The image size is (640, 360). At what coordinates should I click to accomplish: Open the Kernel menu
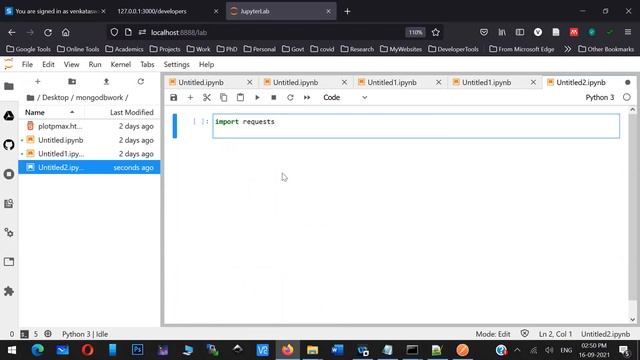tap(121, 64)
